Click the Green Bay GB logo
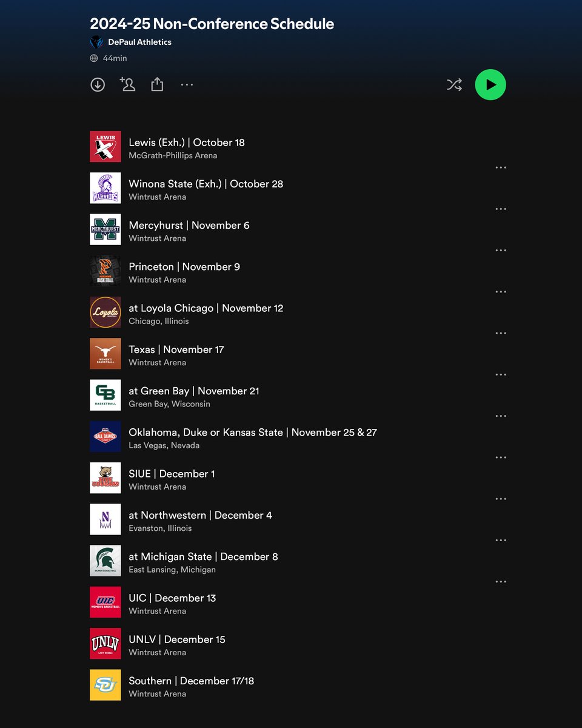582x728 pixels. (x=105, y=395)
